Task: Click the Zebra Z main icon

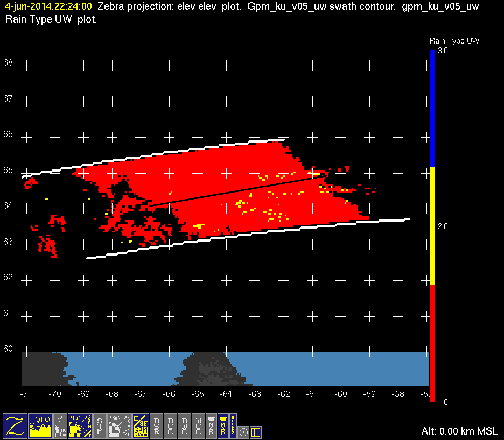Action: coord(15,425)
